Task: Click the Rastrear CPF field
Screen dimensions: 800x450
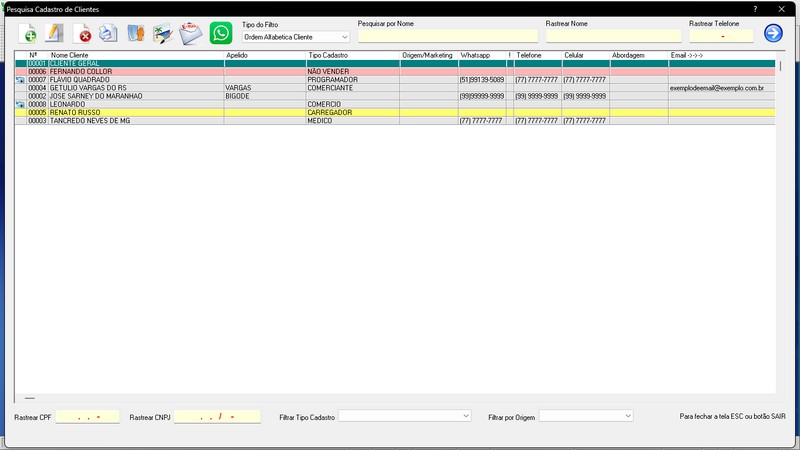Action: coord(87,416)
